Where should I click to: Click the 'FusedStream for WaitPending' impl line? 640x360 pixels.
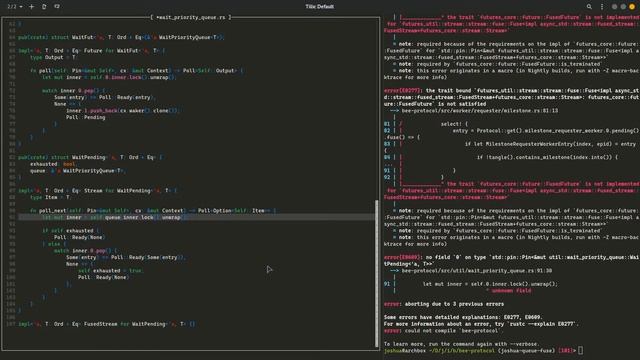[x=107, y=324]
